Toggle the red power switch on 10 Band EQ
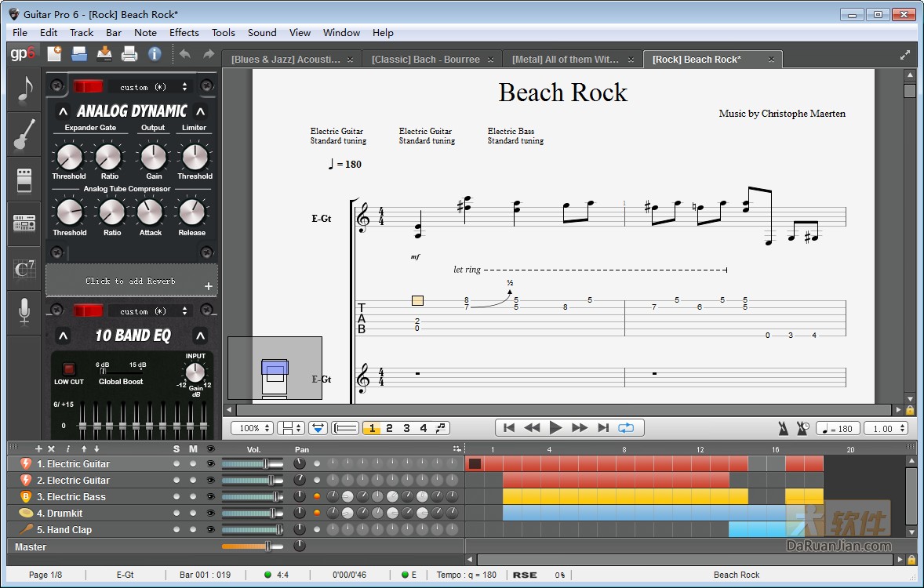The height and width of the screenshot is (588, 924). [x=88, y=310]
